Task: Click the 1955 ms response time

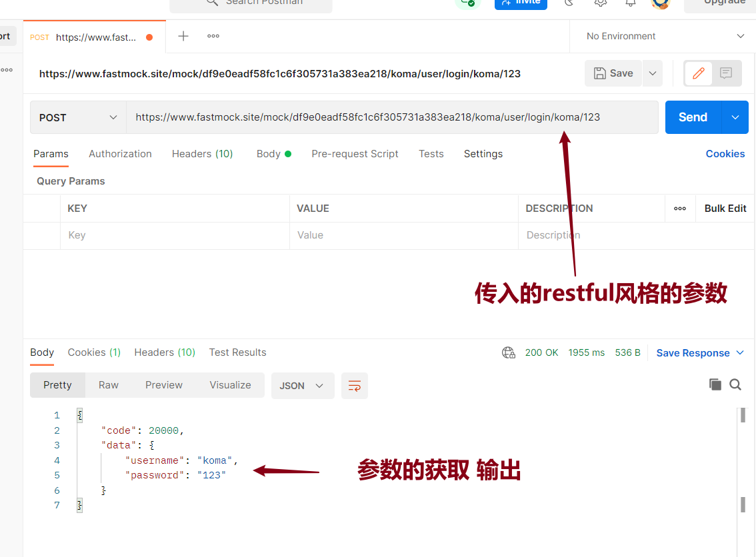Action: (x=586, y=352)
